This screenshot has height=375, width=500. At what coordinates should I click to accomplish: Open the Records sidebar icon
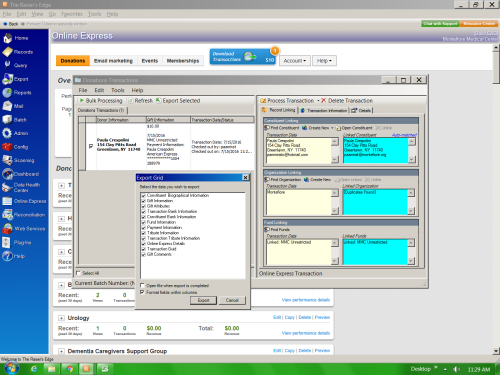[18, 52]
